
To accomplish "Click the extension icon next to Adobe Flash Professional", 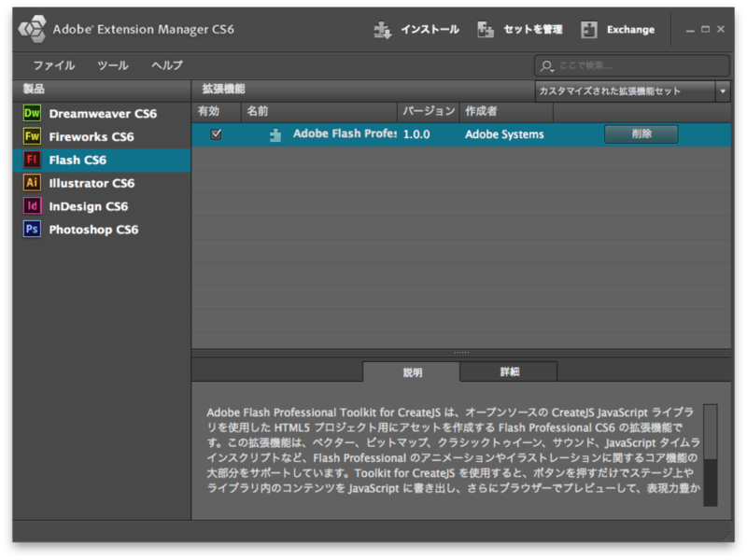I will (x=275, y=133).
